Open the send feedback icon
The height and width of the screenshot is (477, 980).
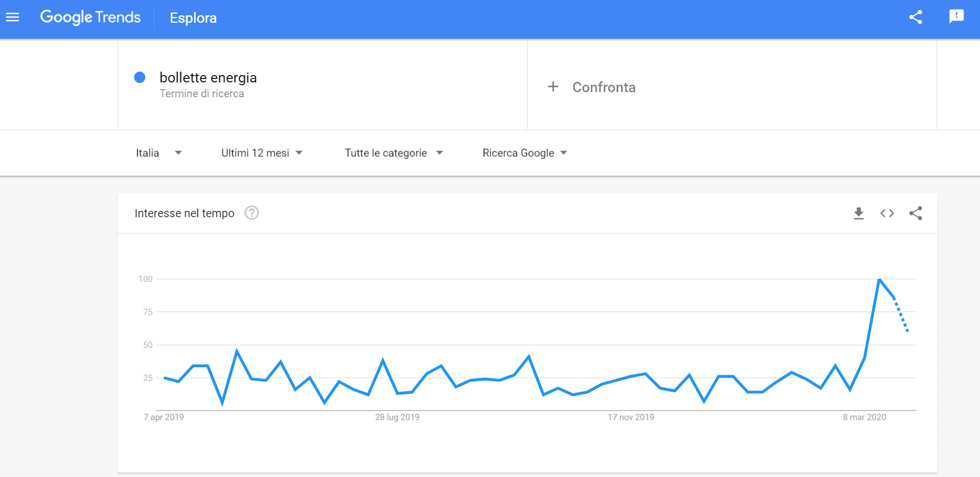click(x=956, y=16)
